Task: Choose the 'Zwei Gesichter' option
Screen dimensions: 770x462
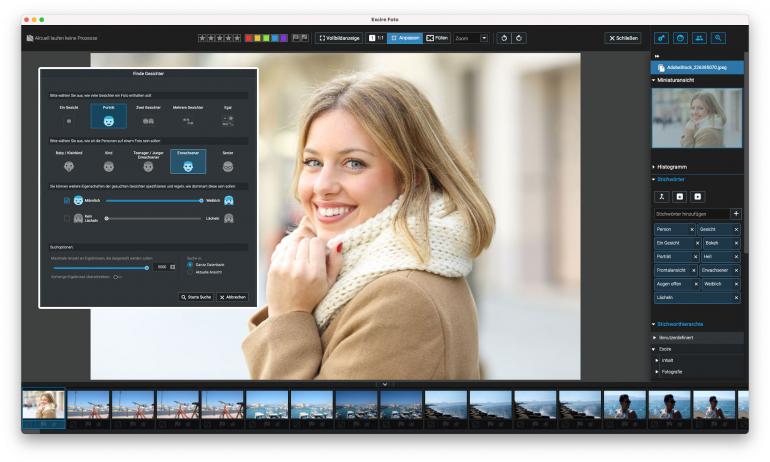Action: pyautogui.click(x=148, y=116)
